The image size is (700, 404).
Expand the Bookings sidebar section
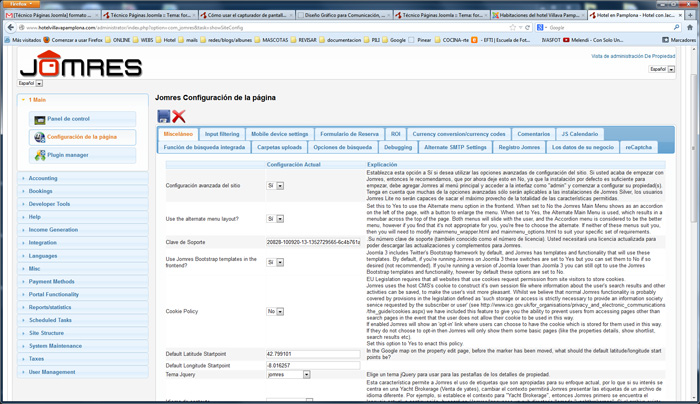[x=83, y=191]
